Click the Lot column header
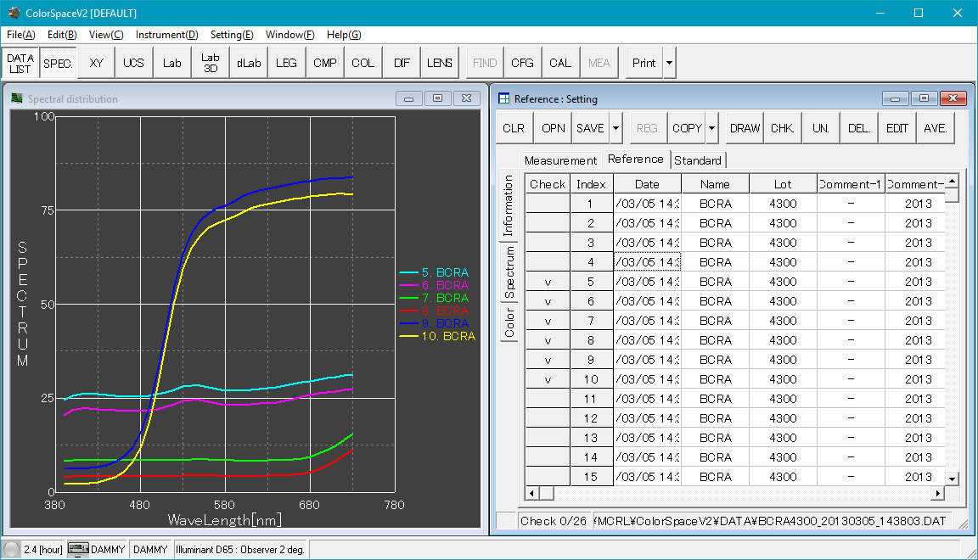The height and width of the screenshot is (560, 978). click(x=783, y=184)
